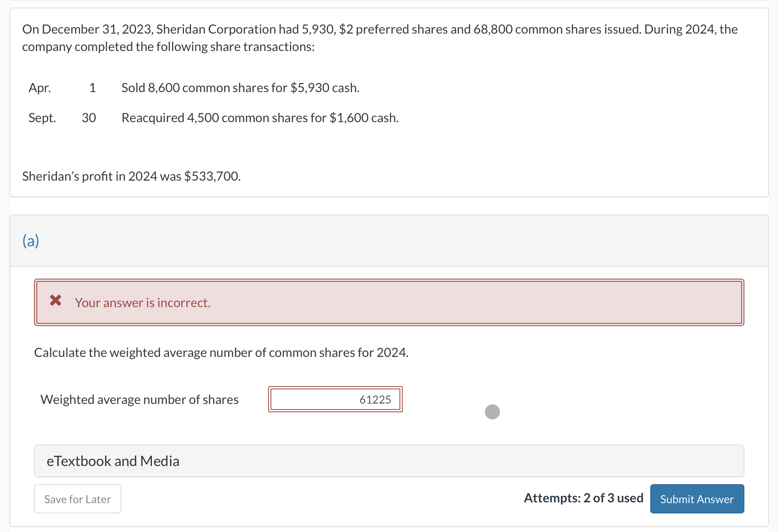Click the Attempts: 2 of 3 used label
This screenshot has width=778, height=532.
pos(583,498)
